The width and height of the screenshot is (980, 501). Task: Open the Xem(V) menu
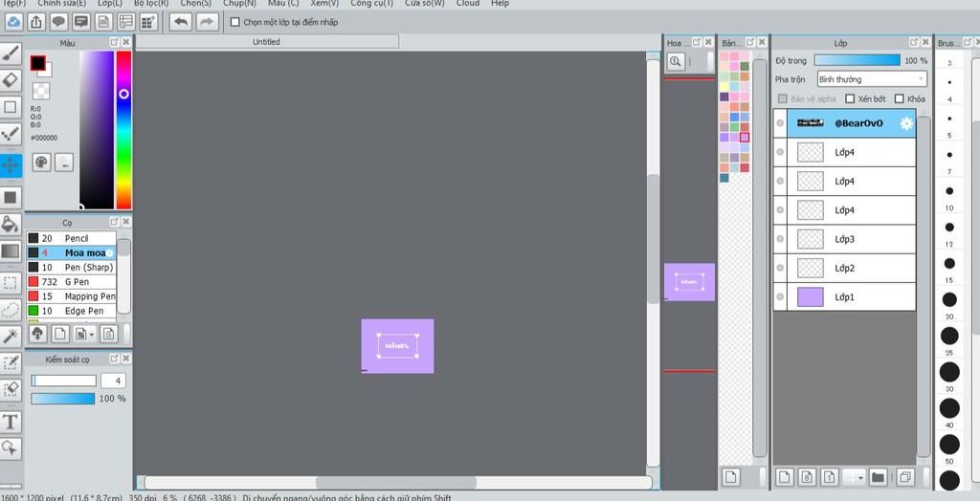(324, 3)
